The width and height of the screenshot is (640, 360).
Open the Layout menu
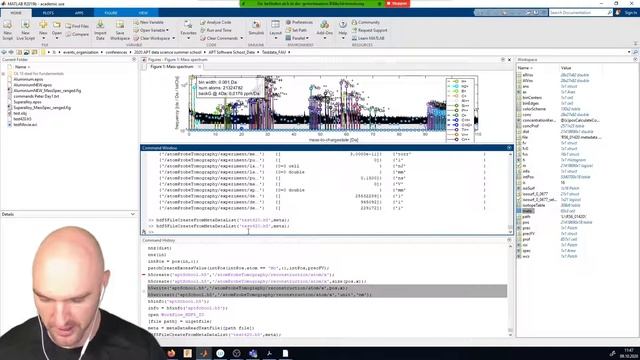tap(276, 31)
